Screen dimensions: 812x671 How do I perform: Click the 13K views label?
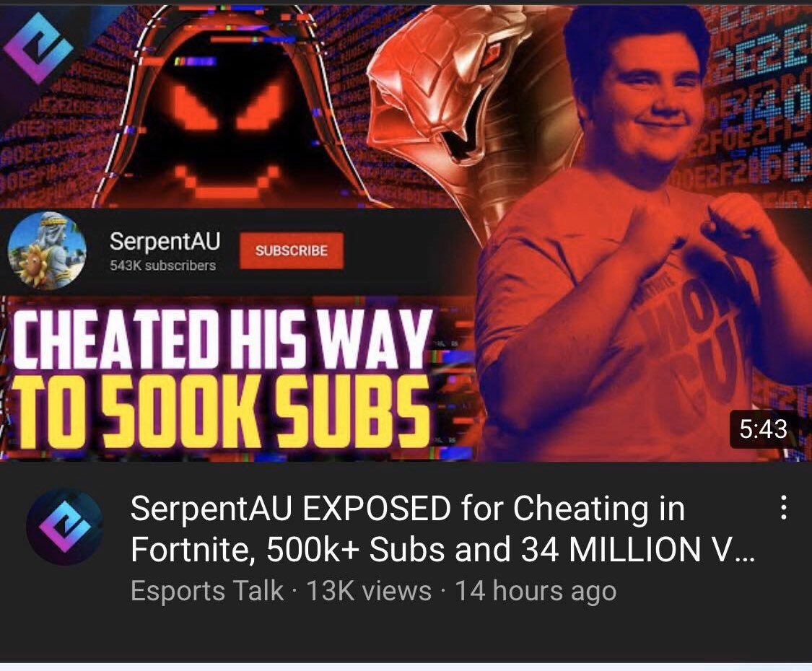369,590
